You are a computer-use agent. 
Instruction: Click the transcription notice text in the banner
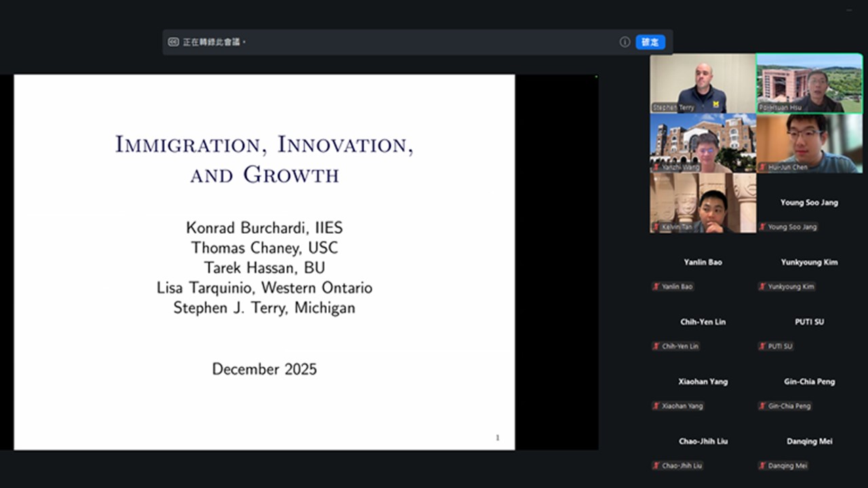pos(214,42)
